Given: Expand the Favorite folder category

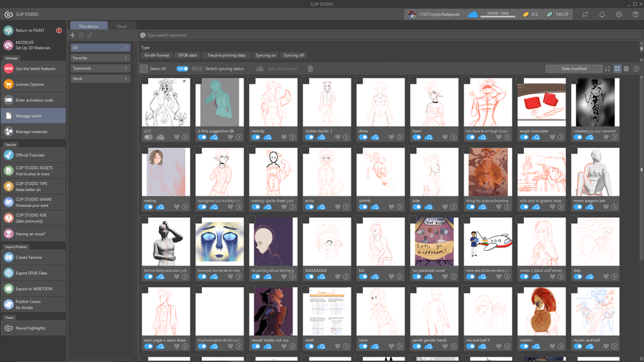Looking at the screenshot, I should click(100, 58).
